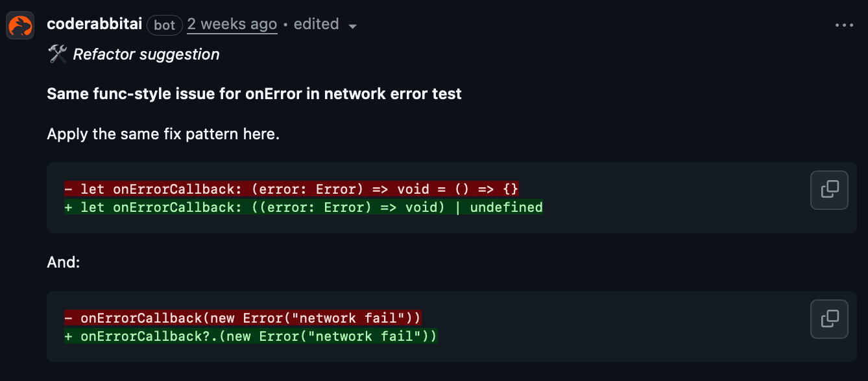Open the "2 weeks ago" timestamp link
Viewport: 868px width, 381px height.
[232, 25]
